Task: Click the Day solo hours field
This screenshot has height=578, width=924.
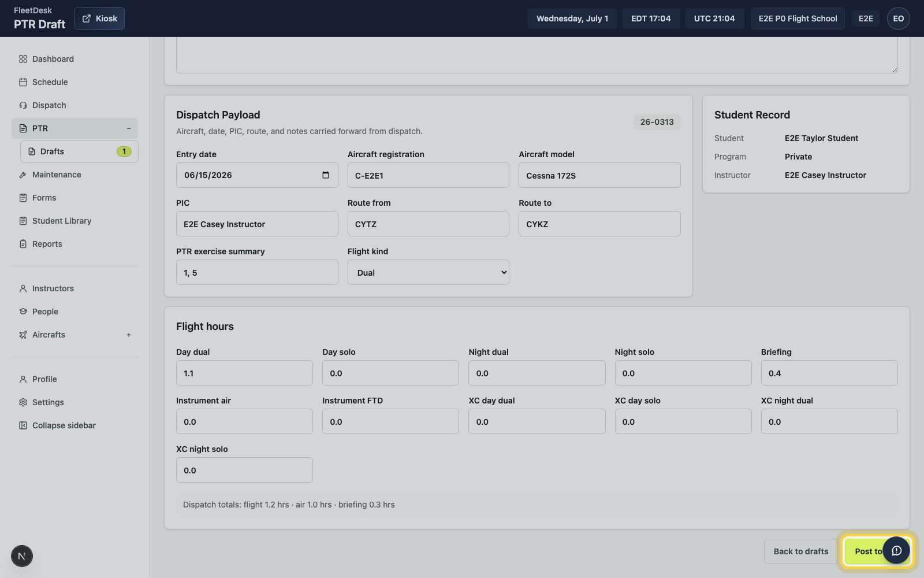Action: click(390, 373)
